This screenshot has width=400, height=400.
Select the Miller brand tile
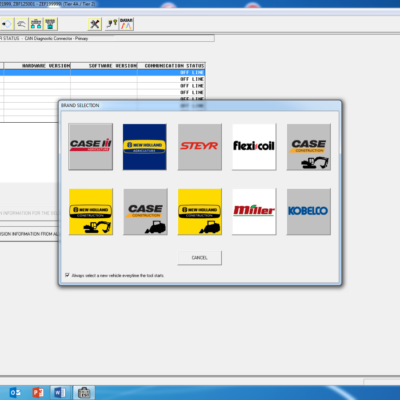click(254, 212)
